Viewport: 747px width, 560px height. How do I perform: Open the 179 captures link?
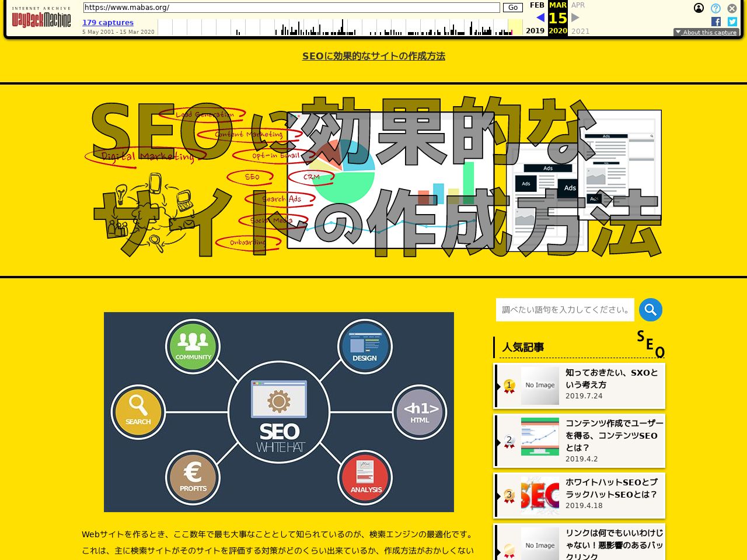pos(108,23)
